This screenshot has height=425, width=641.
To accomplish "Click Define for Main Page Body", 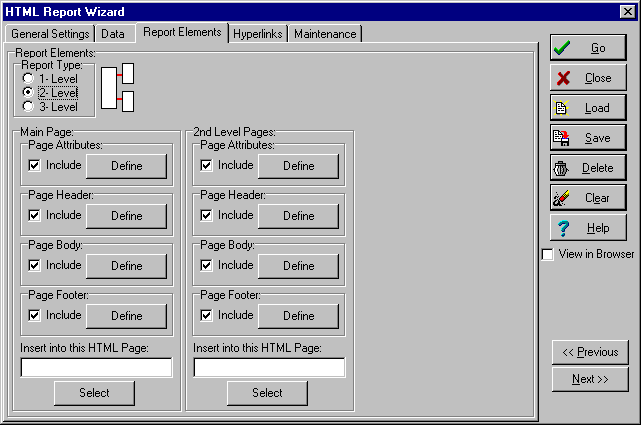I will [x=127, y=266].
